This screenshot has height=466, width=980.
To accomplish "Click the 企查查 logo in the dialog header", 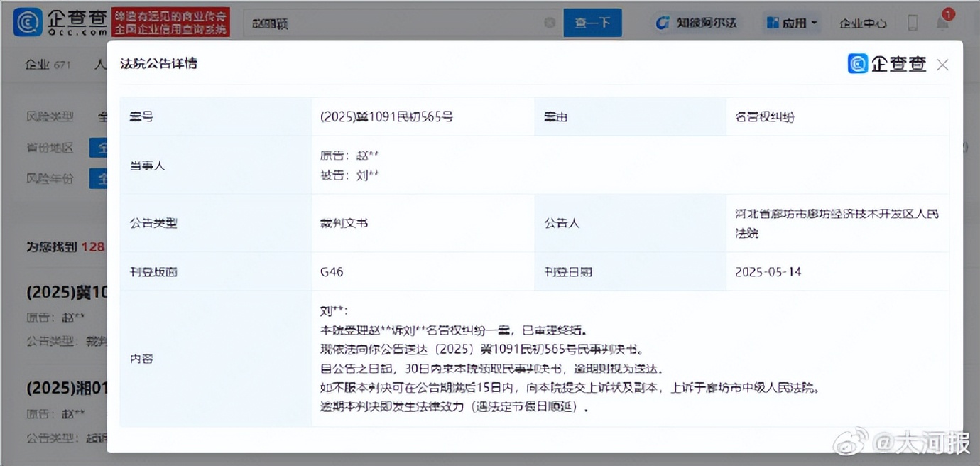I will 888,64.
